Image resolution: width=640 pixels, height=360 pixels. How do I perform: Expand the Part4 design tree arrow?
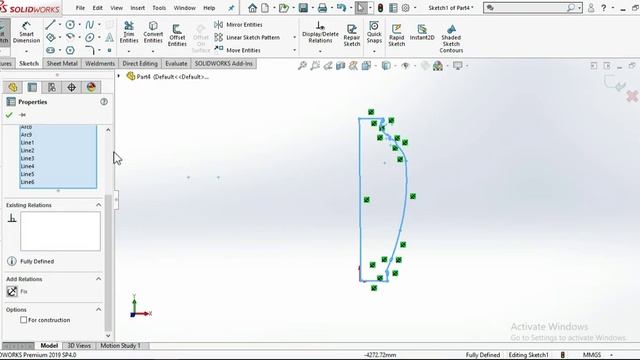119,76
